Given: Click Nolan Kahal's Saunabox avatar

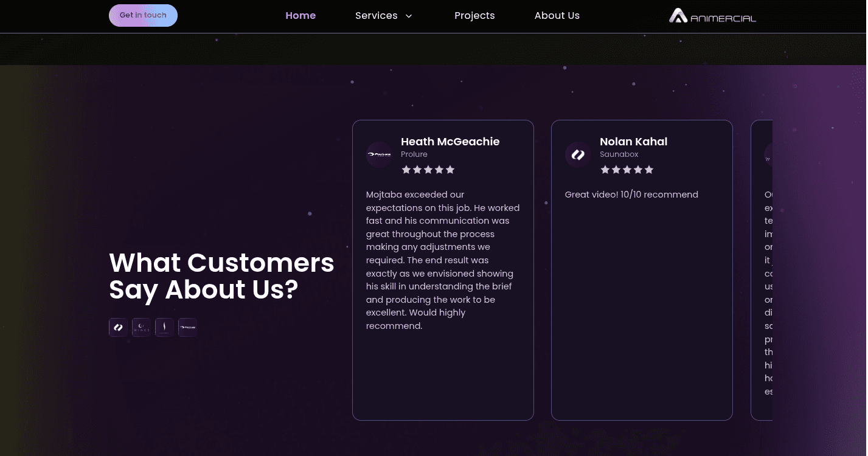Looking at the screenshot, I should click(x=578, y=155).
